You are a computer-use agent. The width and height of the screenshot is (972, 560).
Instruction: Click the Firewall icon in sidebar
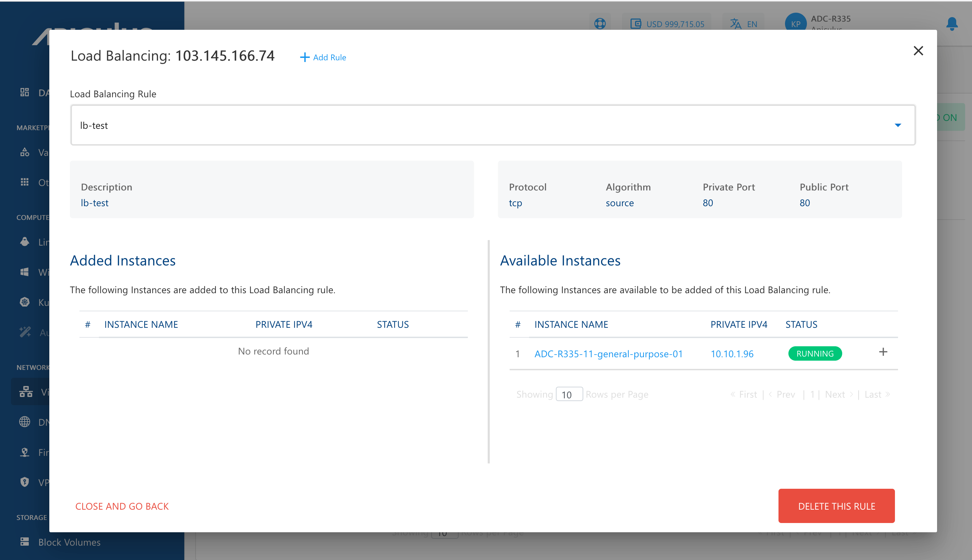(25, 452)
